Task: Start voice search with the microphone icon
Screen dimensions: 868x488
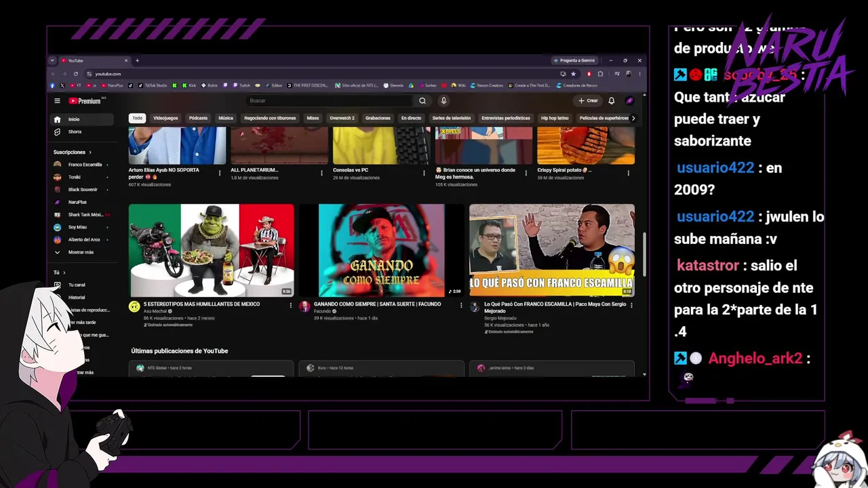Action: click(x=443, y=101)
